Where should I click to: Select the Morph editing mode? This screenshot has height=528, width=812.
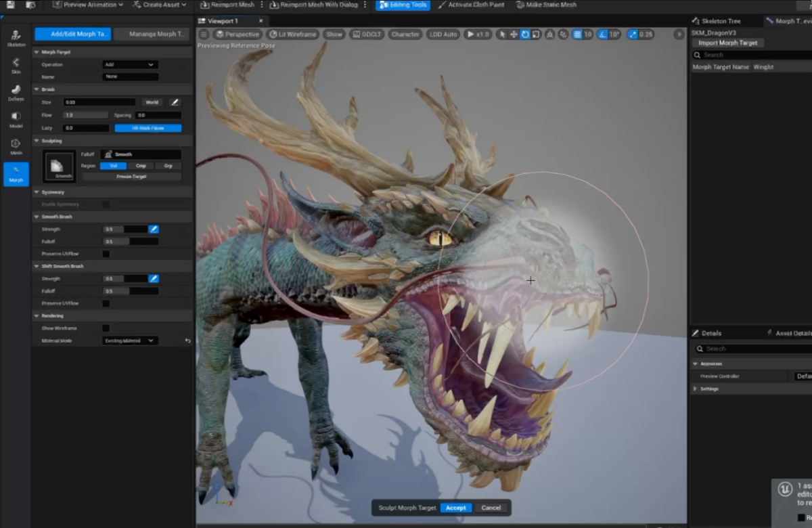tap(16, 174)
